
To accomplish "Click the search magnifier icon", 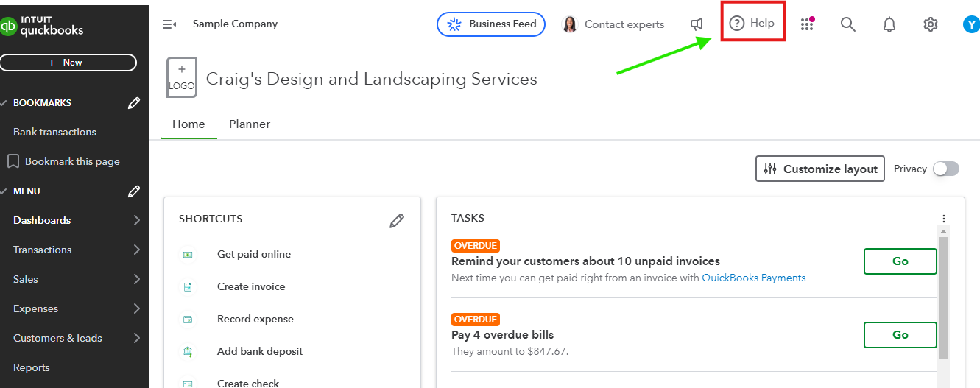I will pyautogui.click(x=848, y=24).
